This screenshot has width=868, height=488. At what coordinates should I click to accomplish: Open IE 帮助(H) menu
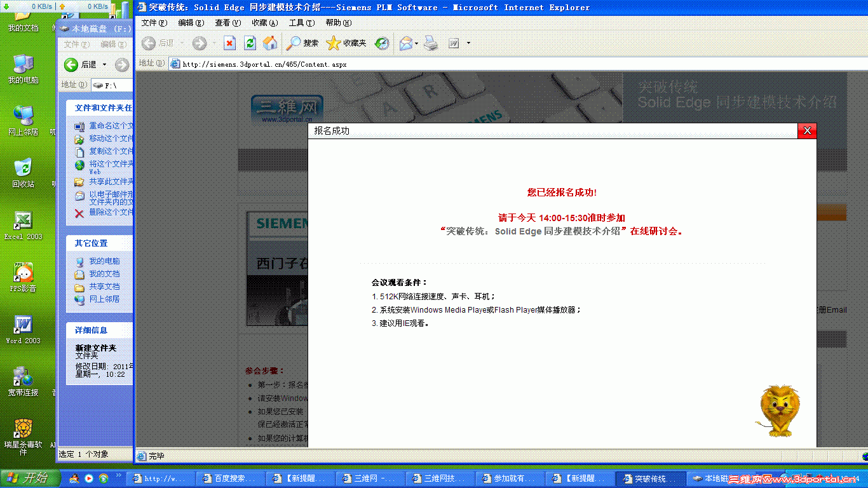coord(339,23)
